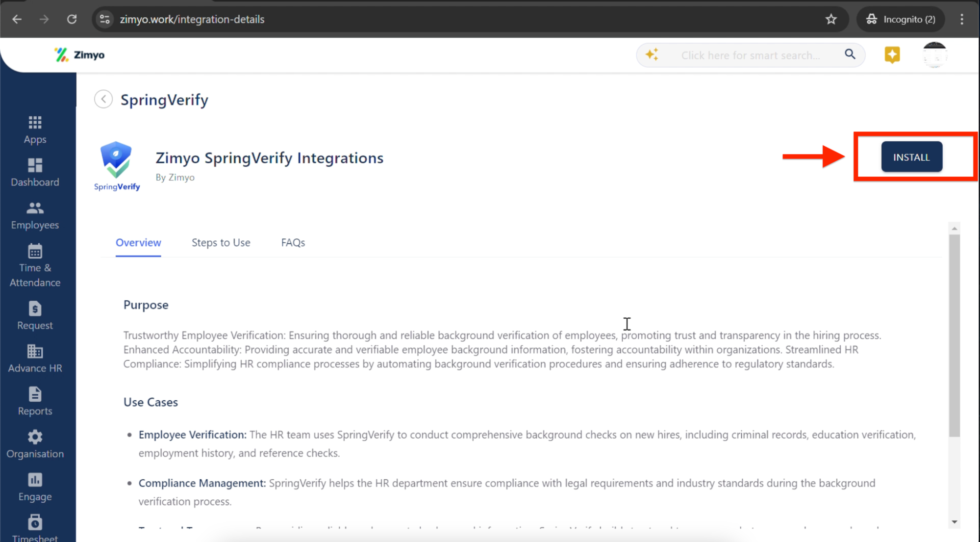Open the Employees section
This screenshot has height=542, width=980.
tap(35, 216)
